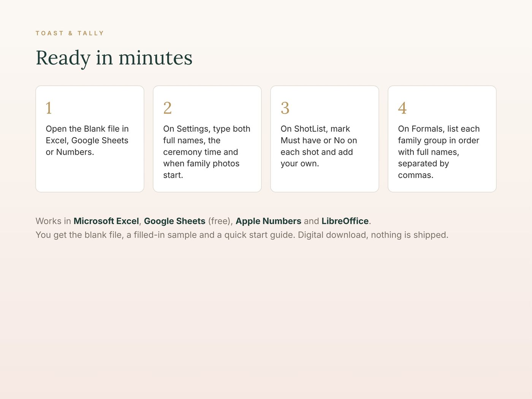532x399 pixels.
Task: Click the number 2 on the second card
Action: coord(168,108)
